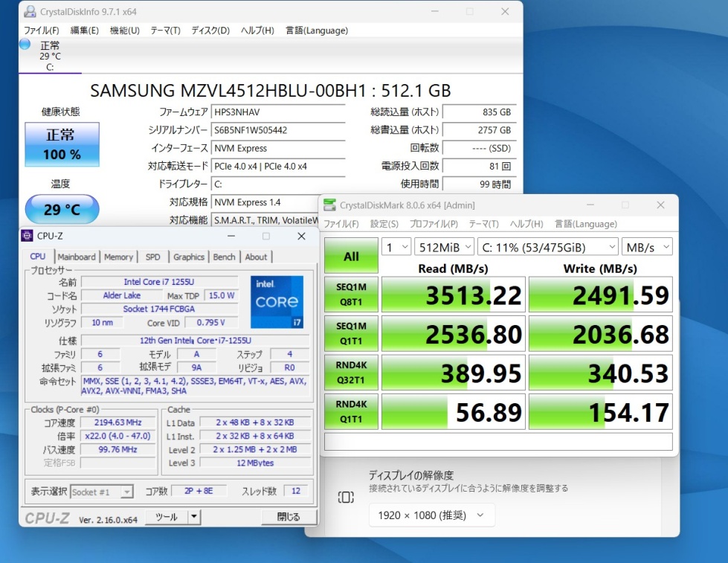Run all benchmarks with the All button
This screenshot has height=563, width=728.
pos(351,256)
